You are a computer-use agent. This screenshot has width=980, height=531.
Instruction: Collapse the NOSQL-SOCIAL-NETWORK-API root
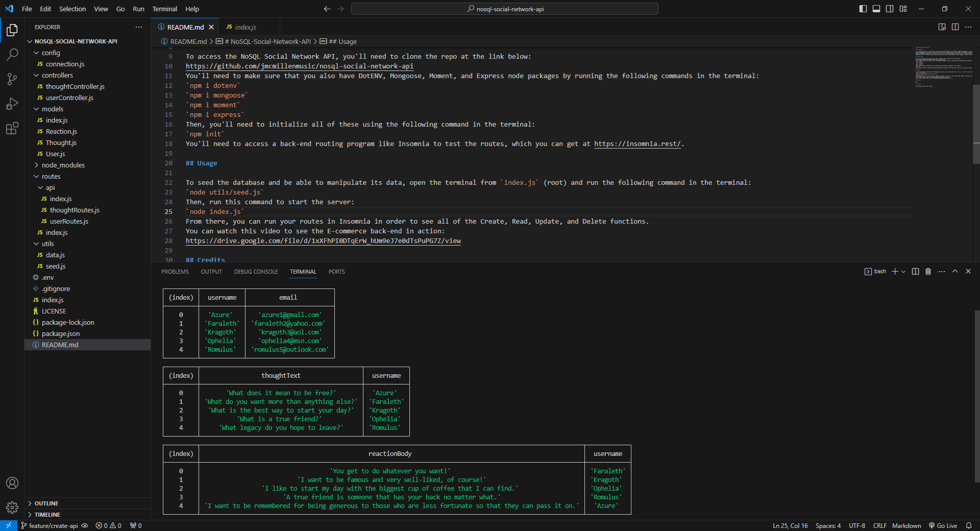coord(87,41)
